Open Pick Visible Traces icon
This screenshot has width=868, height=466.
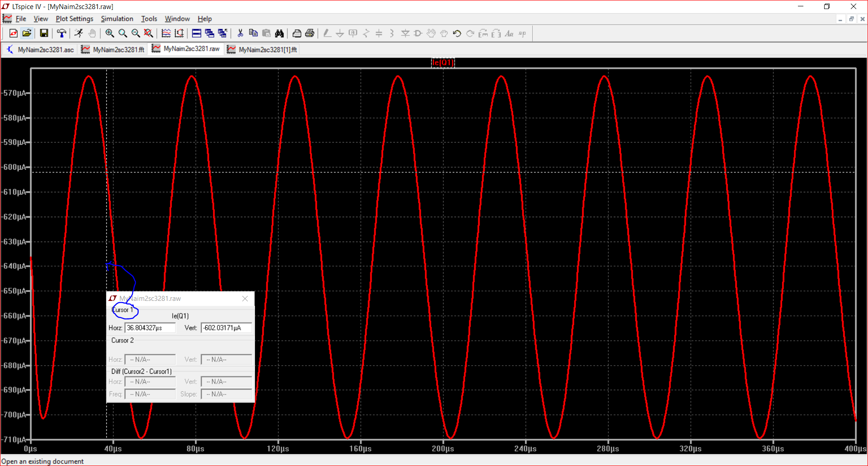tap(166, 33)
